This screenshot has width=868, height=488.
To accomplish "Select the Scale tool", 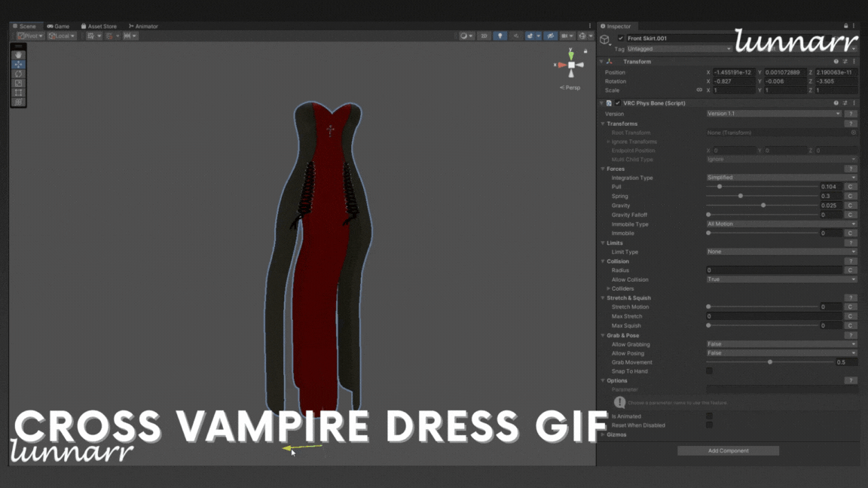I will 19,83.
